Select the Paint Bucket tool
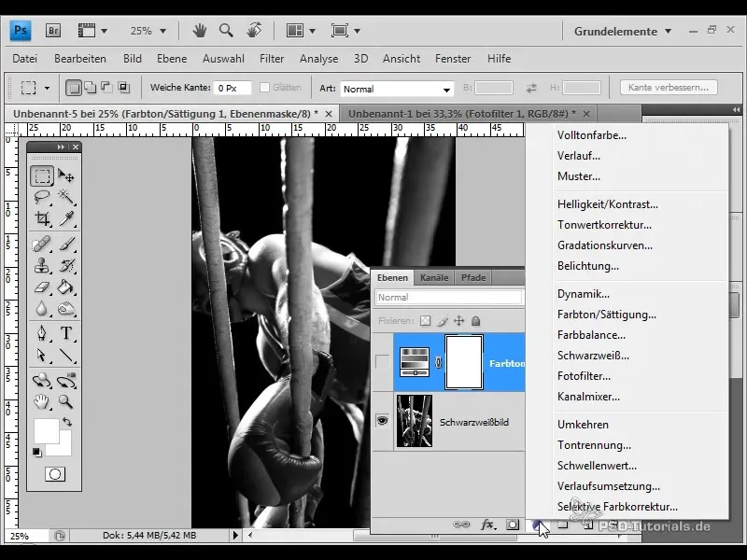The image size is (747, 560). pyautogui.click(x=65, y=287)
